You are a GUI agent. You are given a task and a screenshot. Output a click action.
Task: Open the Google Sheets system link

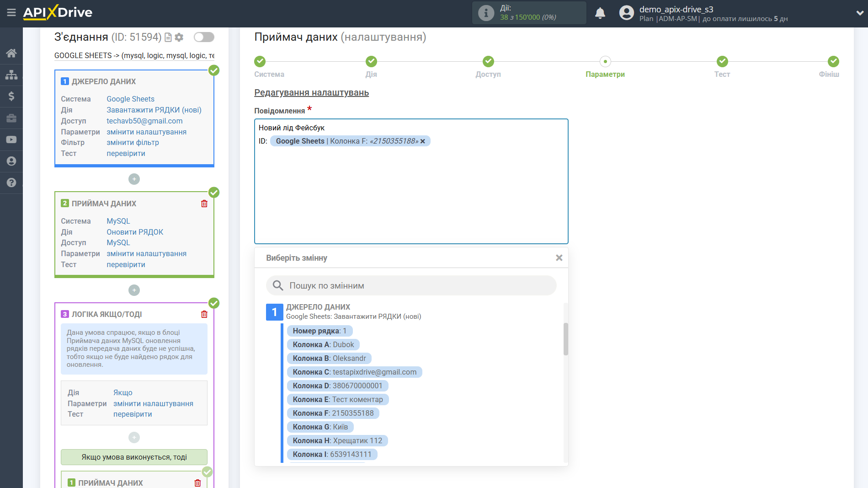[x=130, y=99]
